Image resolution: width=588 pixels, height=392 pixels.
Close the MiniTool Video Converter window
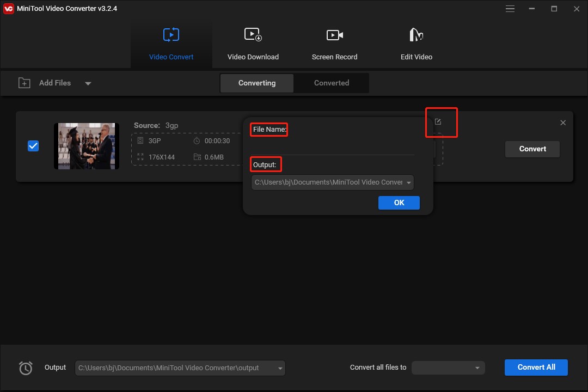(577, 9)
